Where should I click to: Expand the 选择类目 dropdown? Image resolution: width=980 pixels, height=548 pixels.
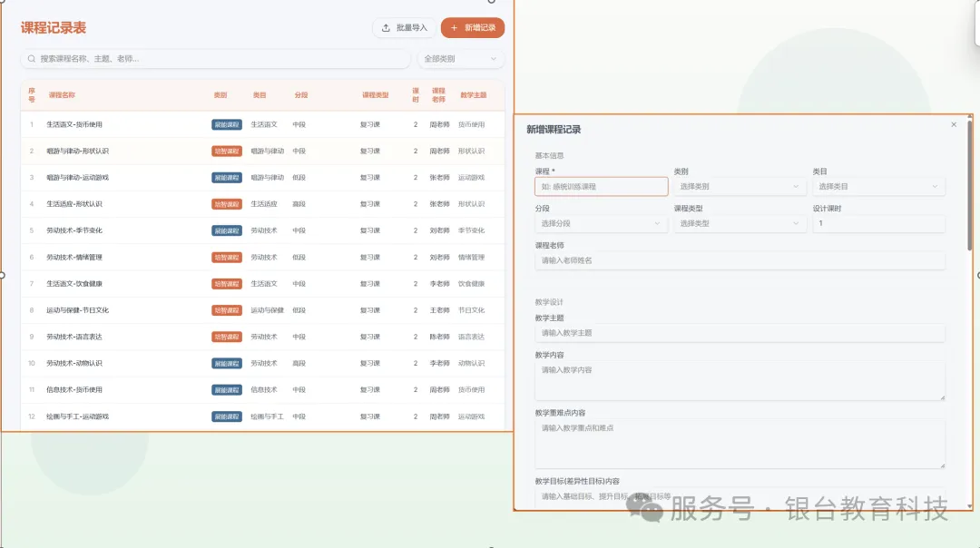pyautogui.click(x=878, y=186)
